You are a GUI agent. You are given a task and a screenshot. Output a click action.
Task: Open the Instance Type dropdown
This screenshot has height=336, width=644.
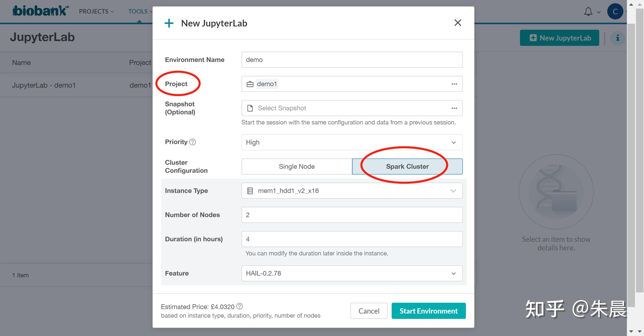[352, 191]
